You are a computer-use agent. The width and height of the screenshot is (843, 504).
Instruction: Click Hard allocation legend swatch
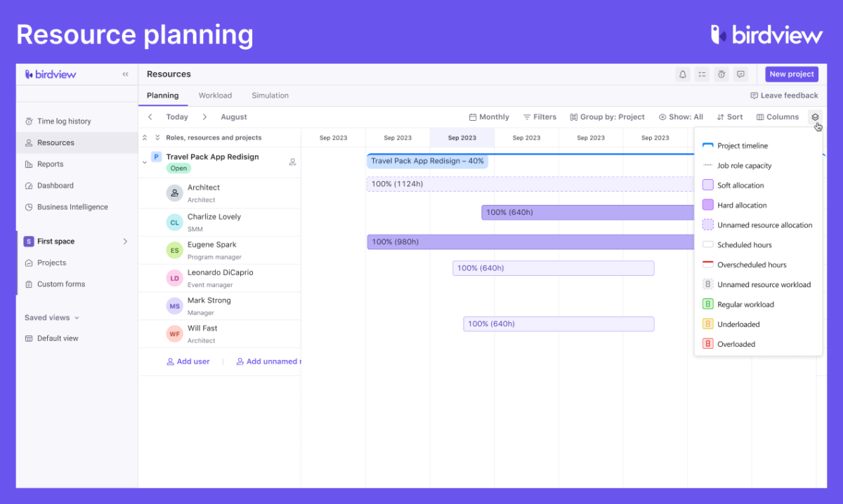pyautogui.click(x=708, y=205)
